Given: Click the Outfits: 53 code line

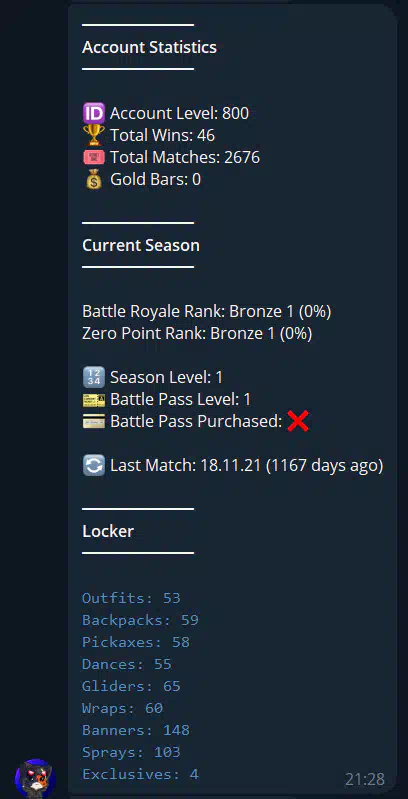Looking at the screenshot, I should pos(131,598).
